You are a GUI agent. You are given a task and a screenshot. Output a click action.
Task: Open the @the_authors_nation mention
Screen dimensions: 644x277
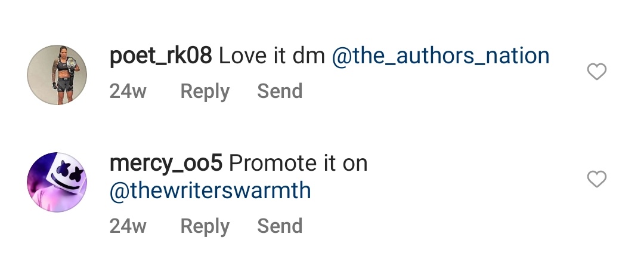tap(441, 56)
